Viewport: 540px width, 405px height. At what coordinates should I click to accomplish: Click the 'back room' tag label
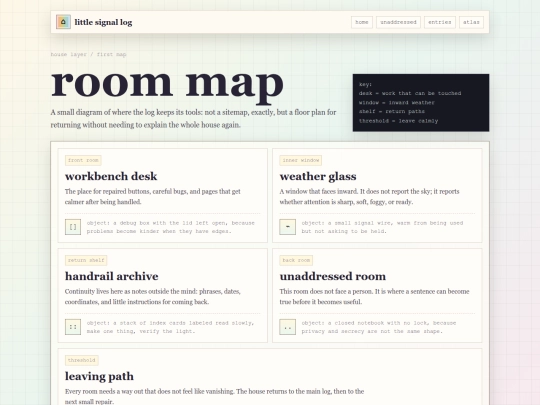click(296, 260)
